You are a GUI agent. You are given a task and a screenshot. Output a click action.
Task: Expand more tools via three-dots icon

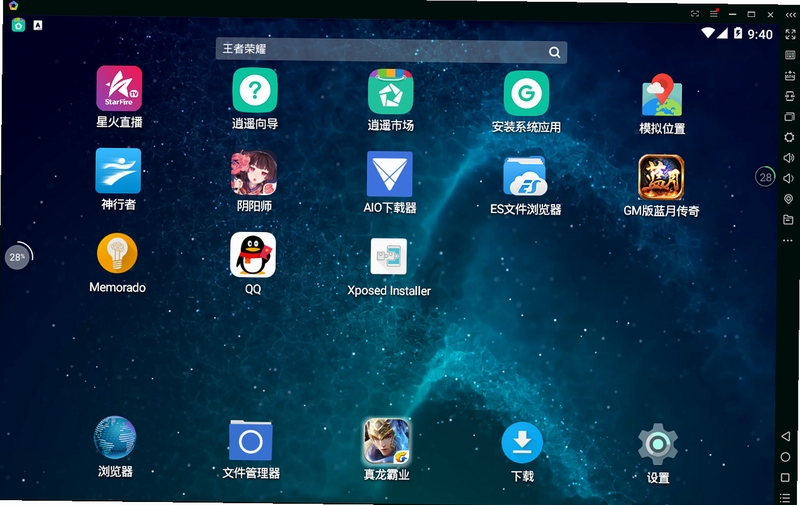point(788,240)
